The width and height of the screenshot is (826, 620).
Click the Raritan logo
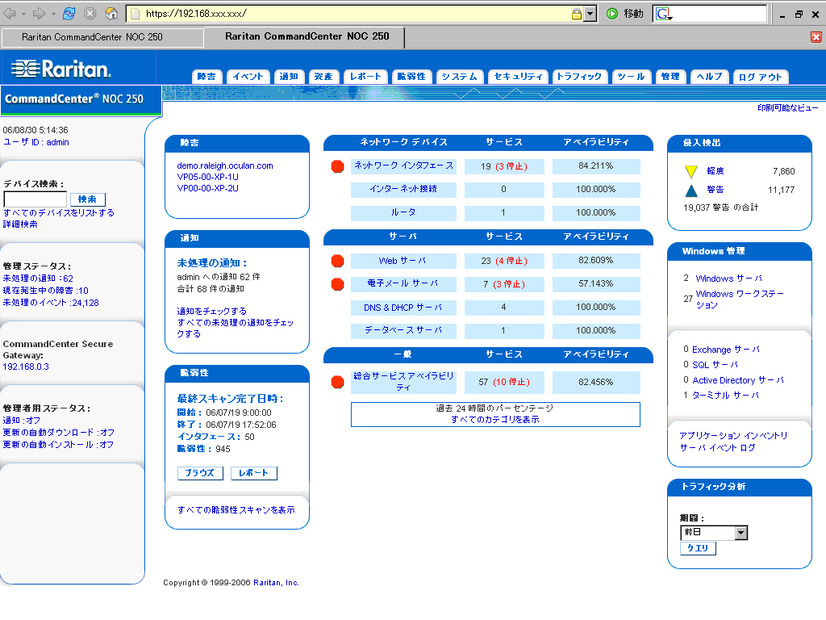[61, 69]
